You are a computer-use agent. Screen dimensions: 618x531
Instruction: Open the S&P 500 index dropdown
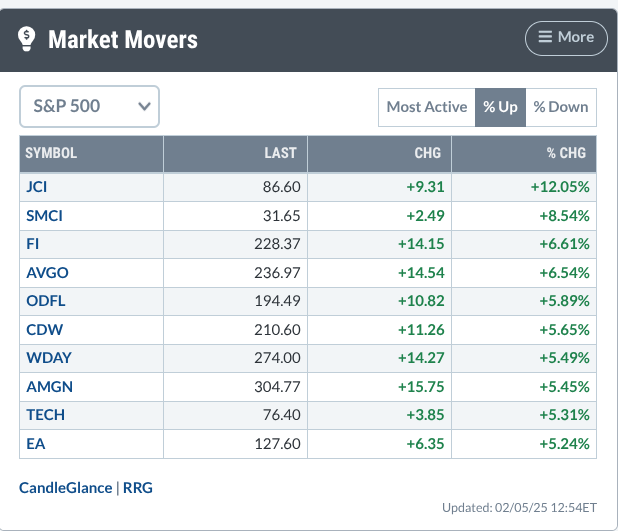pyautogui.click(x=89, y=106)
